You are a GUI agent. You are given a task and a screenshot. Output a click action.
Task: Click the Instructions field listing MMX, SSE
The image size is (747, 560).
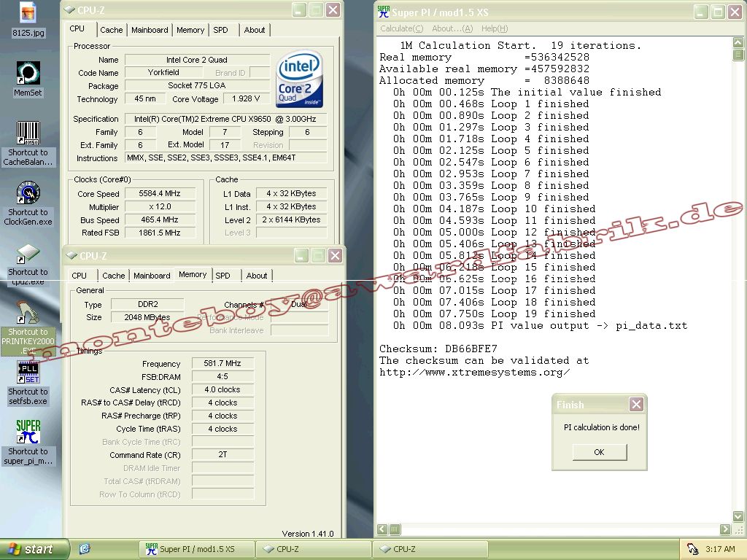(226, 157)
